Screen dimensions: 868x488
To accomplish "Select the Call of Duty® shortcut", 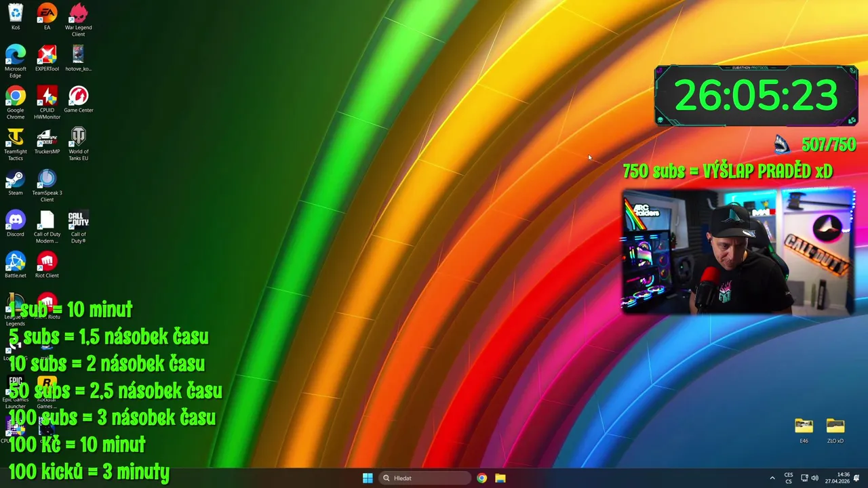I will (x=79, y=227).
